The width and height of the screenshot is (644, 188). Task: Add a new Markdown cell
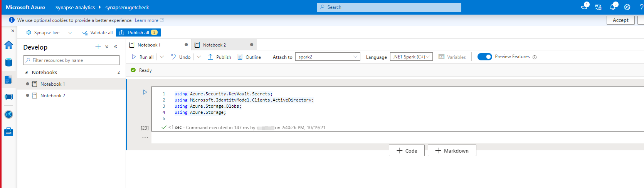(x=452, y=151)
